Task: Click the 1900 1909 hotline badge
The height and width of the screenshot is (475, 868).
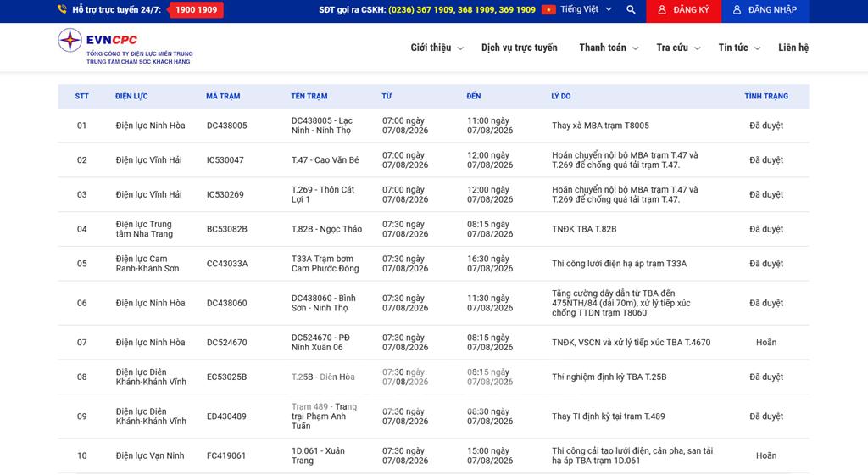Action: 196,10
